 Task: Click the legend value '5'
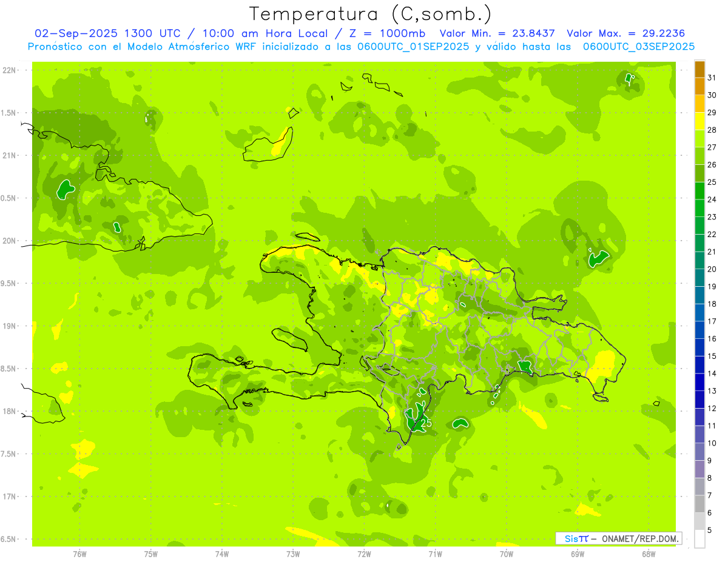710,530
